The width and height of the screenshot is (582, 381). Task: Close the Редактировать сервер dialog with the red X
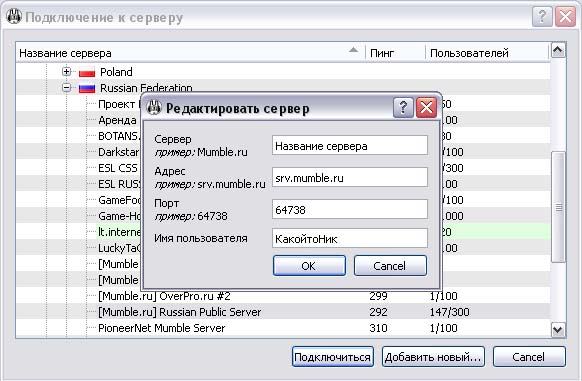(x=426, y=108)
